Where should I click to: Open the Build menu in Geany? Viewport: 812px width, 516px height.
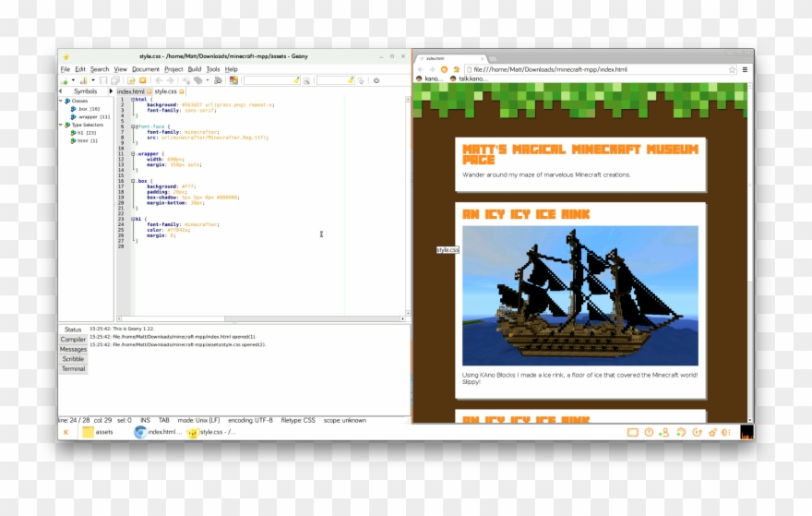194,69
